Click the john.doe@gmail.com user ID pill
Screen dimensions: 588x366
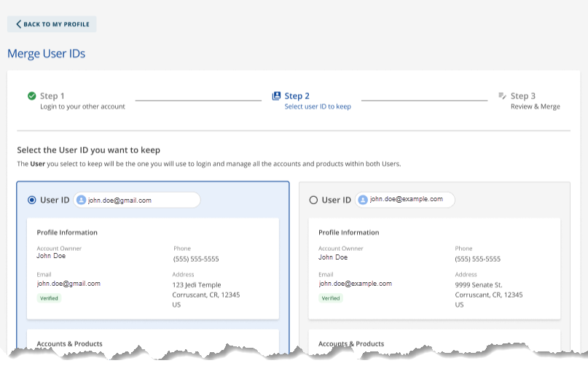click(137, 200)
